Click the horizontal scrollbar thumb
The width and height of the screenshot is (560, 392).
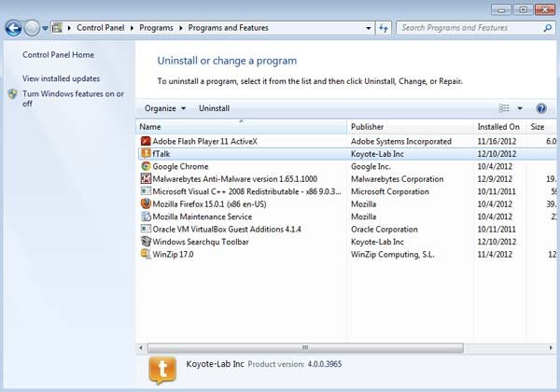305,347
